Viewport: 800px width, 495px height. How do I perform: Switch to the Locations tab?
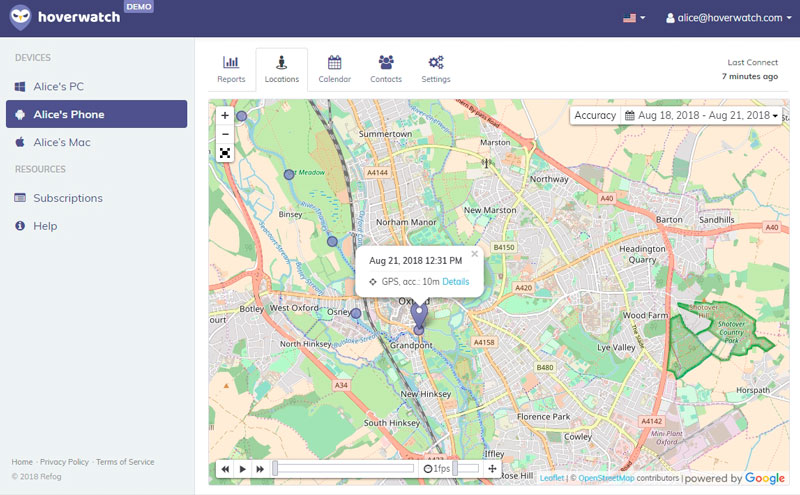(x=282, y=69)
